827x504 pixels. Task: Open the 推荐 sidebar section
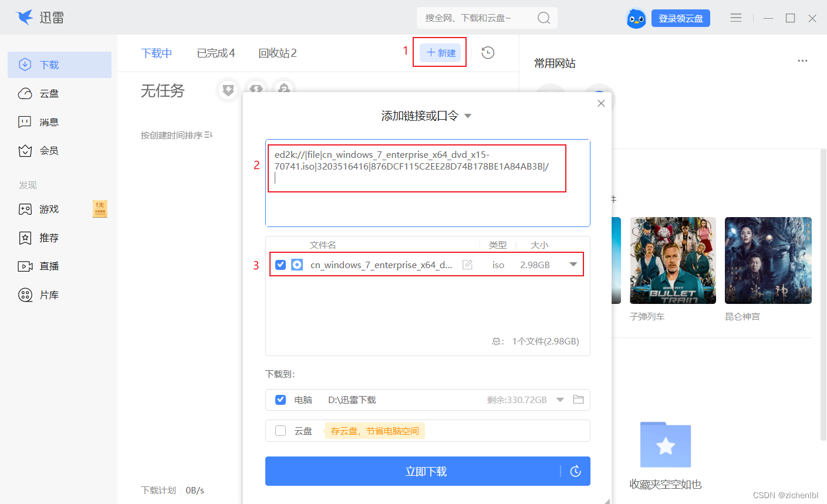coord(59,238)
